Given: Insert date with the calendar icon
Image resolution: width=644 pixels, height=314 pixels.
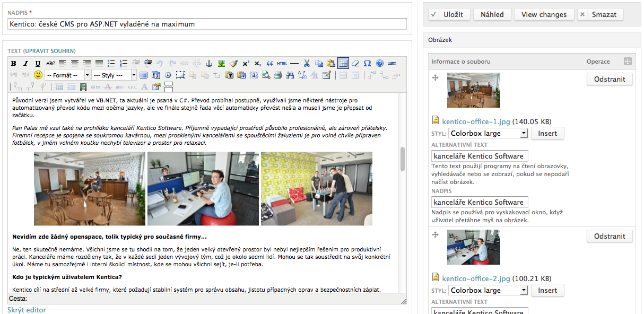Looking at the screenshot, I should 156,75.
